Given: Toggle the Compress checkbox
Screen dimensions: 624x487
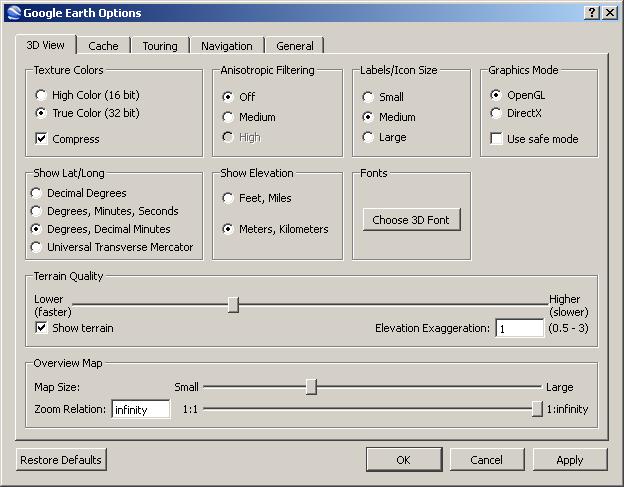Looking at the screenshot, I should (67, 139).
